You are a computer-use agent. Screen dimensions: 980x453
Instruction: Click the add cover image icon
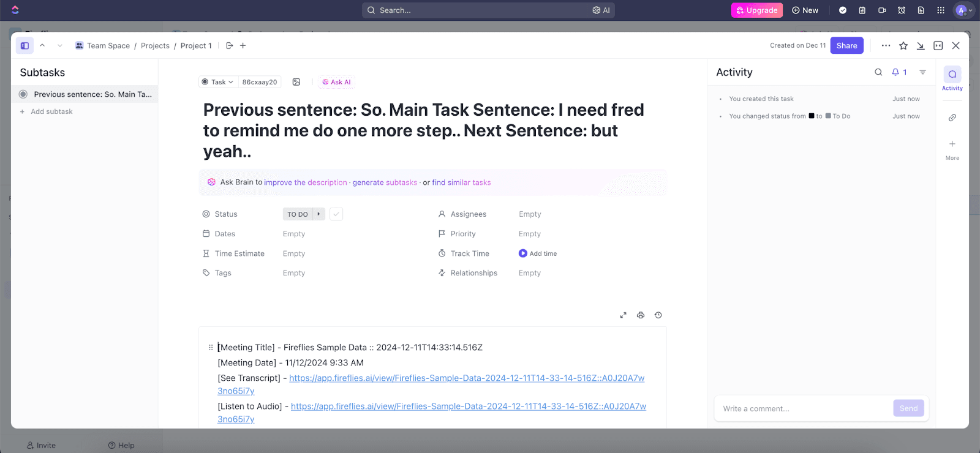point(296,82)
